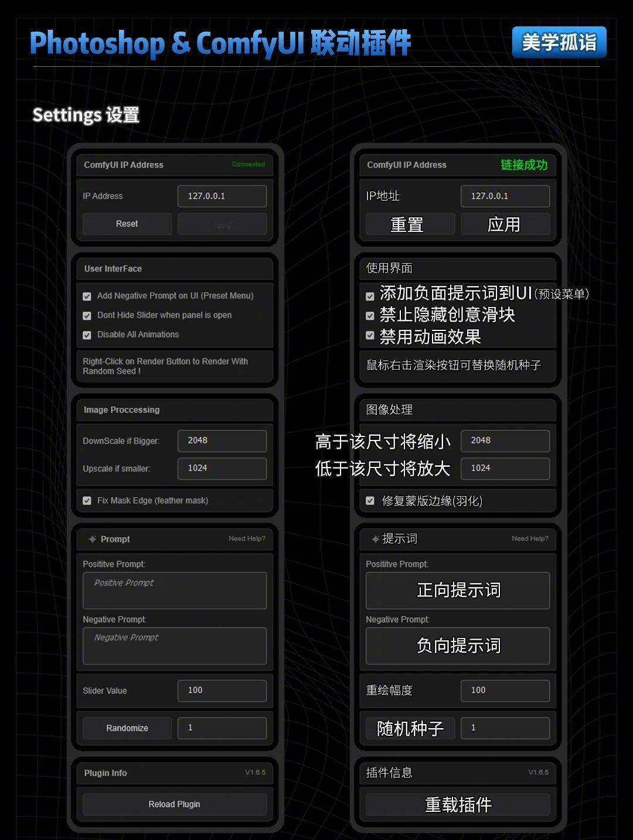The image size is (633, 840).
Task: Toggle Add Negative Prompt on UI checkbox
Action: [x=87, y=296]
